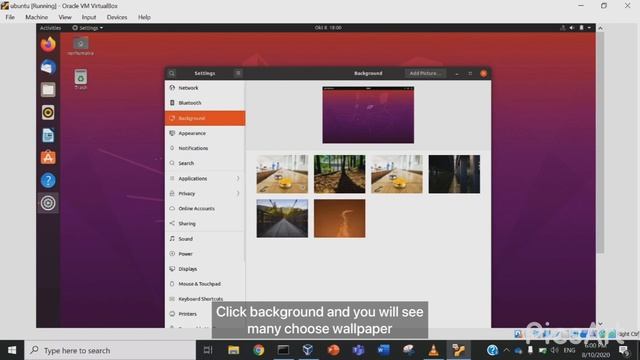Screen dimensions: 640x360
Task: Open the VirtualBox View menu
Action: coord(65,17)
